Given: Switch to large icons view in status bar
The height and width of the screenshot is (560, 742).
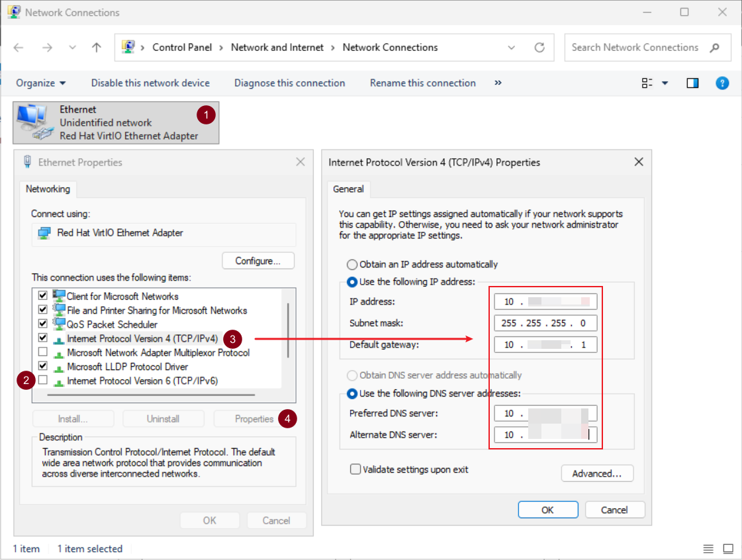Looking at the screenshot, I should 728,549.
